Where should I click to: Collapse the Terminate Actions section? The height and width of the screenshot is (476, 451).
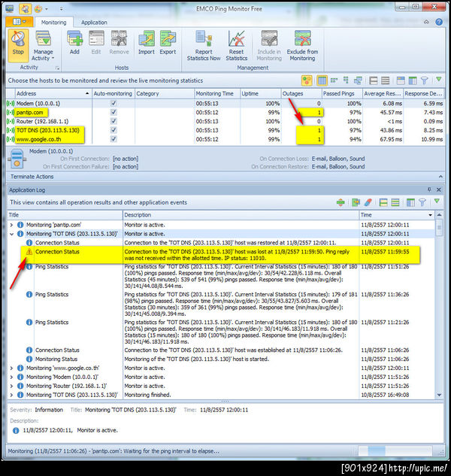pyautogui.click(x=440, y=177)
